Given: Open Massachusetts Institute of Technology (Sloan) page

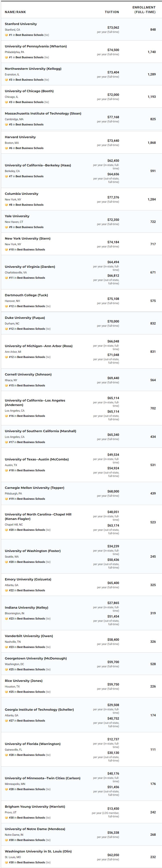Looking at the screenshot, I should 43,114.
